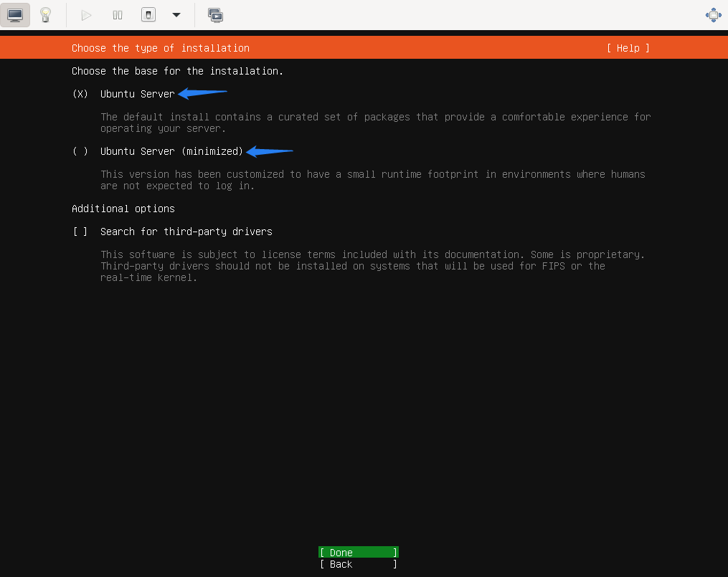The height and width of the screenshot is (577, 728).
Task: Open the installer Help menu
Action: click(628, 48)
